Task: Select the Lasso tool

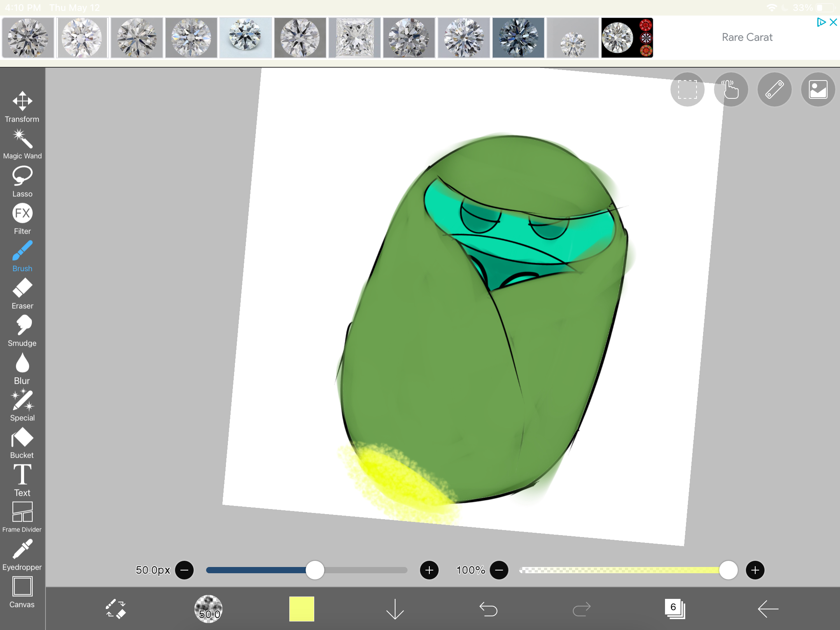Action: (x=22, y=182)
